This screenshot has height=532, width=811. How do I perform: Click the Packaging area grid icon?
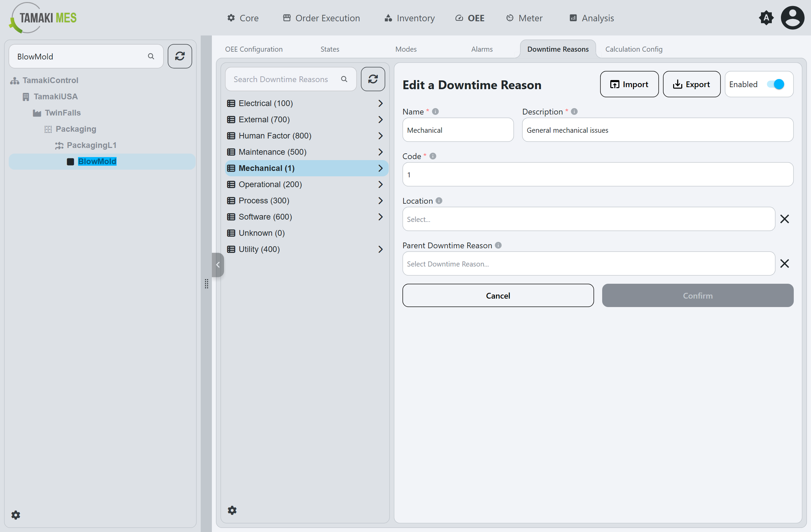[48, 129]
